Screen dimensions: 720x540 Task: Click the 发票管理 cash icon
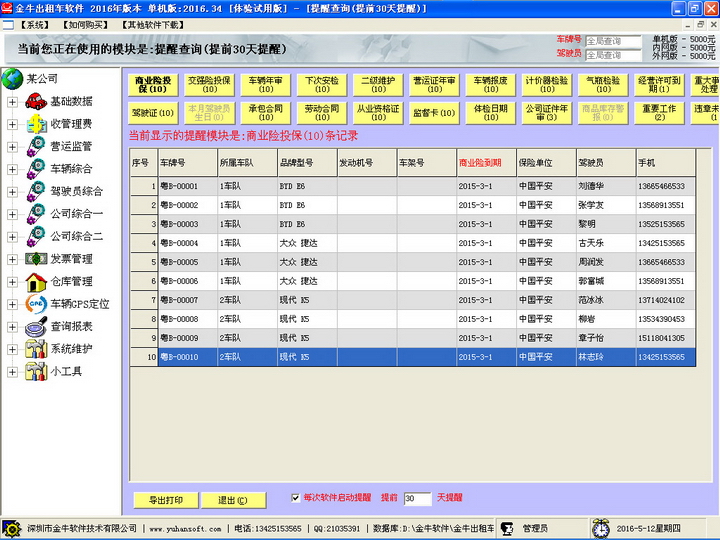coord(35,259)
